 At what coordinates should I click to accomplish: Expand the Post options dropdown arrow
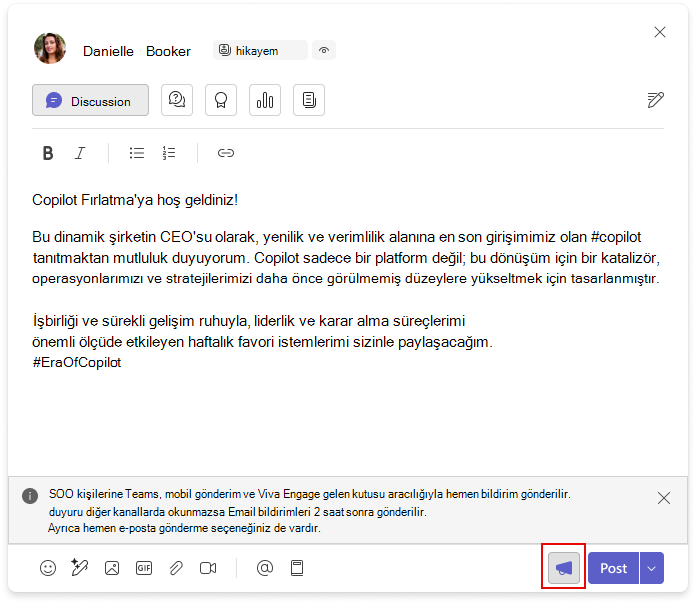coord(652,568)
